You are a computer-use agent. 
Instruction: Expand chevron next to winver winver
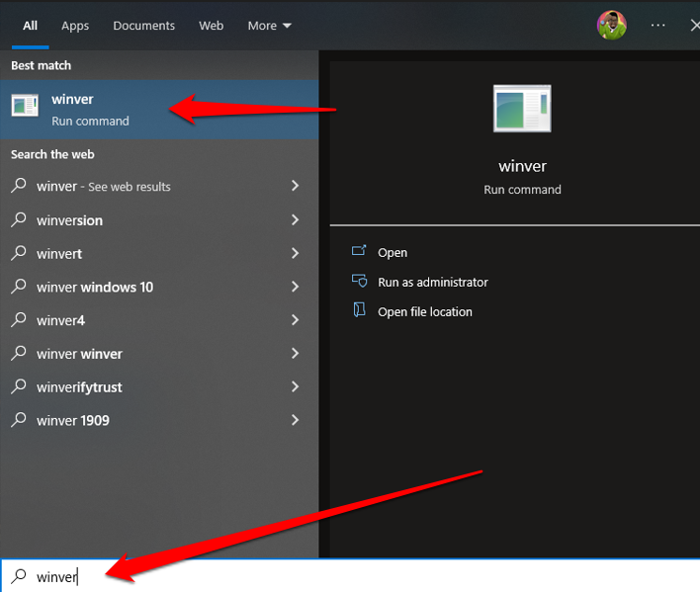coord(295,354)
